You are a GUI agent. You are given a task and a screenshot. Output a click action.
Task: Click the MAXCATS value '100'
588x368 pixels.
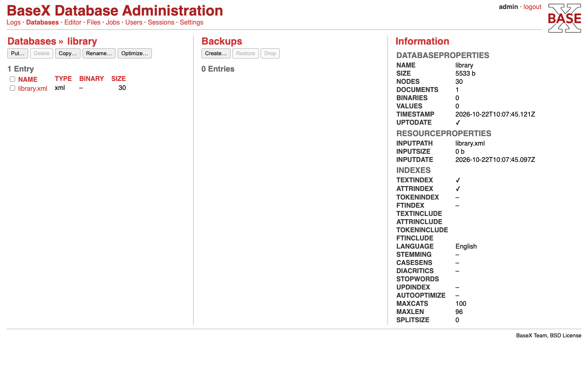tap(461, 304)
